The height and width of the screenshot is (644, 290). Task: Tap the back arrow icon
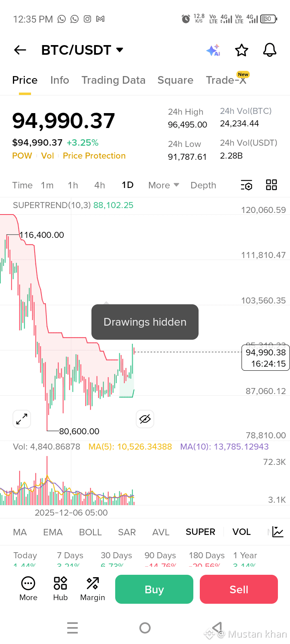[20, 50]
